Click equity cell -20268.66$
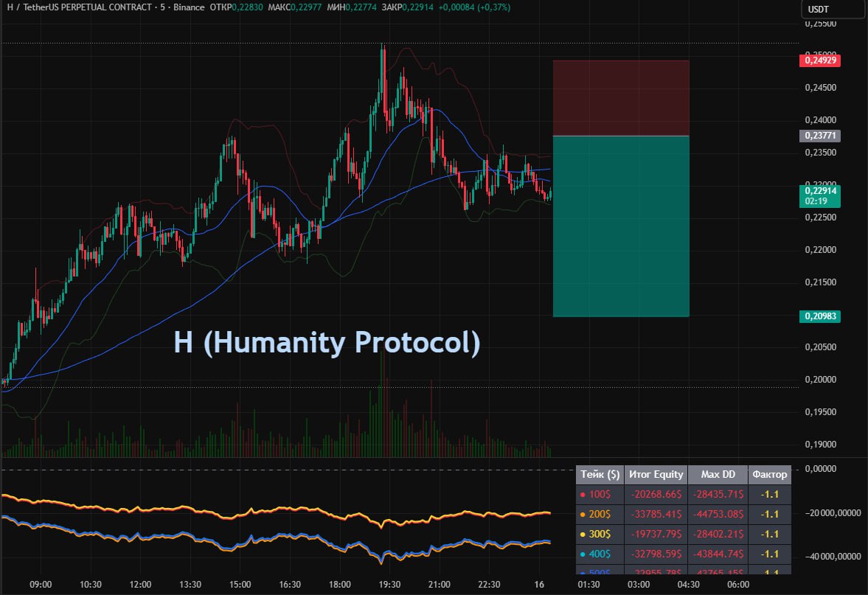The width and height of the screenshot is (868, 595). tap(656, 494)
